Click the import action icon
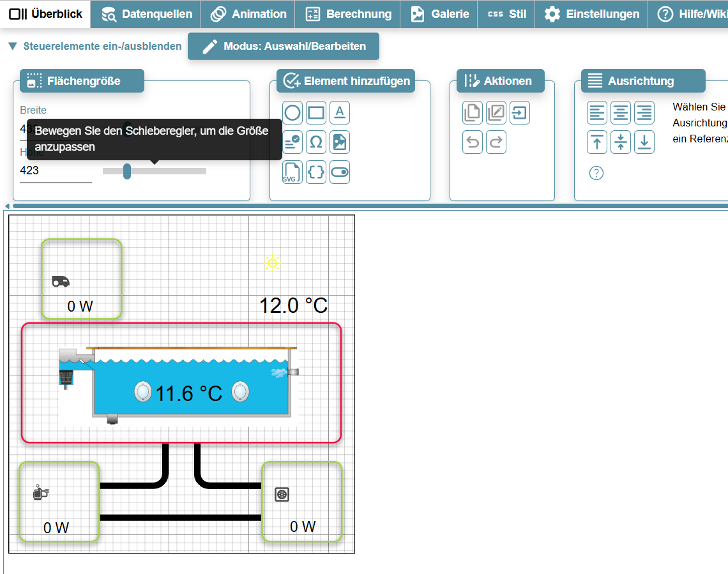728x574 pixels. pos(520,113)
